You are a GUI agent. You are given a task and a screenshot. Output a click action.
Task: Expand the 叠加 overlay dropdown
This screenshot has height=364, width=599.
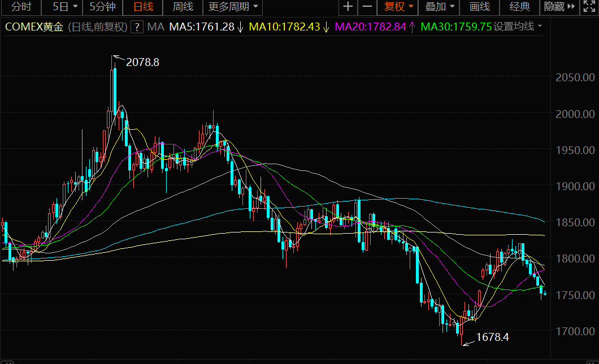coord(439,6)
